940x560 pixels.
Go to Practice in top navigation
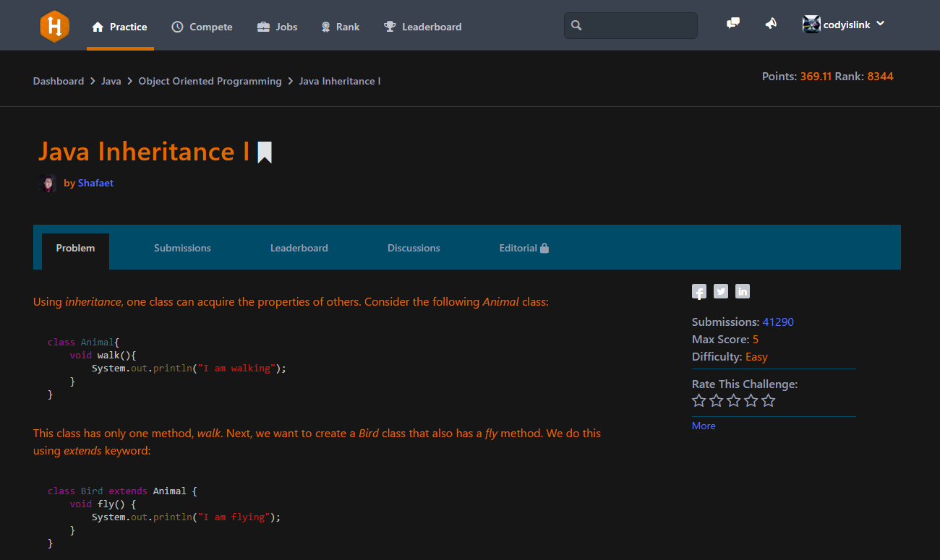pos(120,27)
